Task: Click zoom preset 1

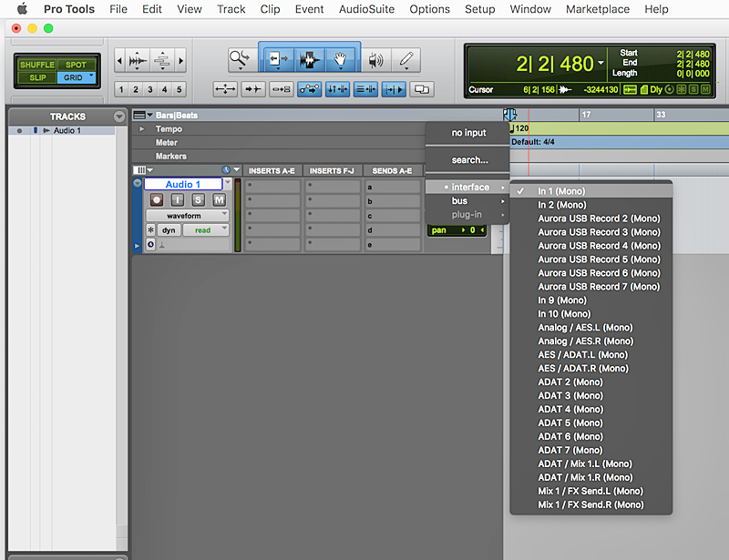Action: point(121,89)
